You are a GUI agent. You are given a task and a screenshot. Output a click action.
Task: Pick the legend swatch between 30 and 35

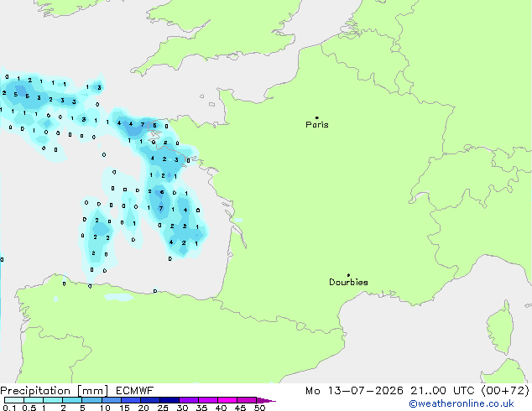click(x=188, y=400)
